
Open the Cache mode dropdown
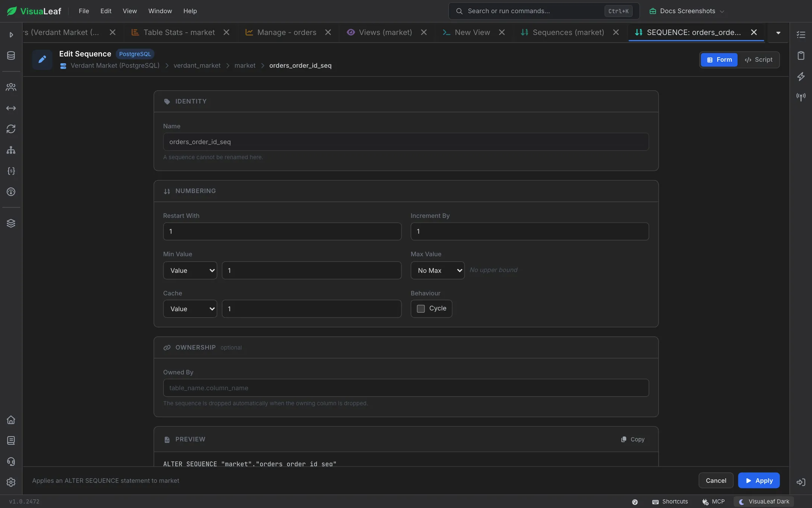190,309
